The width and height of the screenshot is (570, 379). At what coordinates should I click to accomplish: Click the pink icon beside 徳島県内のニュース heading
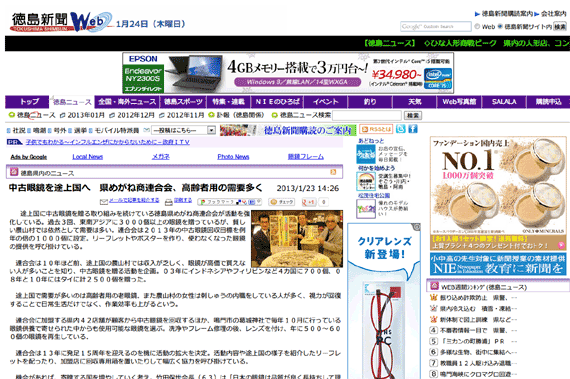(14, 172)
